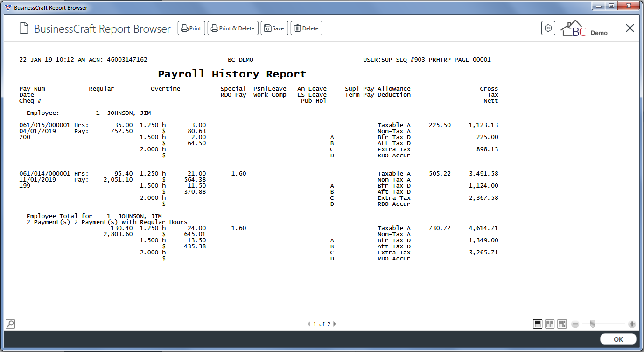Click cheque number '199'

pos(25,186)
